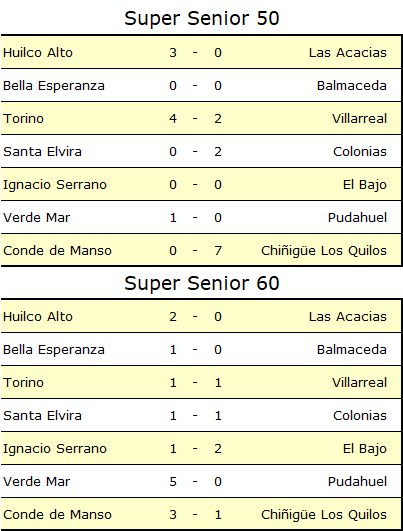Click Torino in Super Senior 60 table

23,383
